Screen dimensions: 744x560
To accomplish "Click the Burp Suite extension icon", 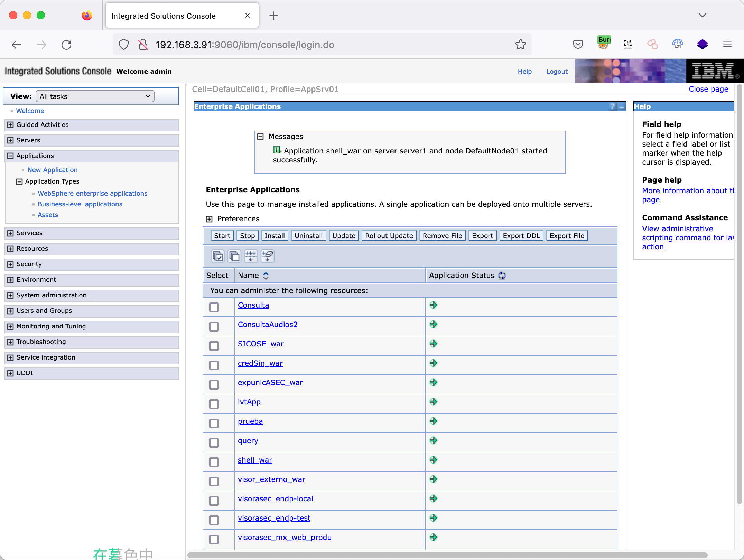I will (x=604, y=44).
